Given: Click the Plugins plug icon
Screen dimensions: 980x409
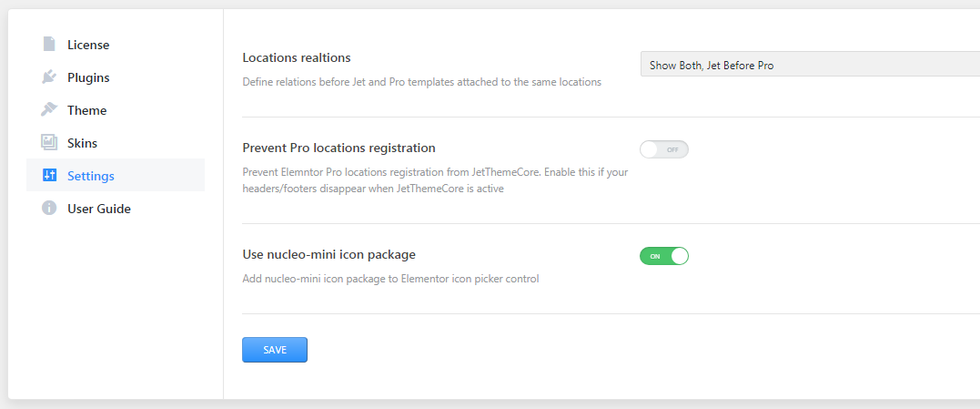Looking at the screenshot, I should pyautogui.click(x=49, y=77).
